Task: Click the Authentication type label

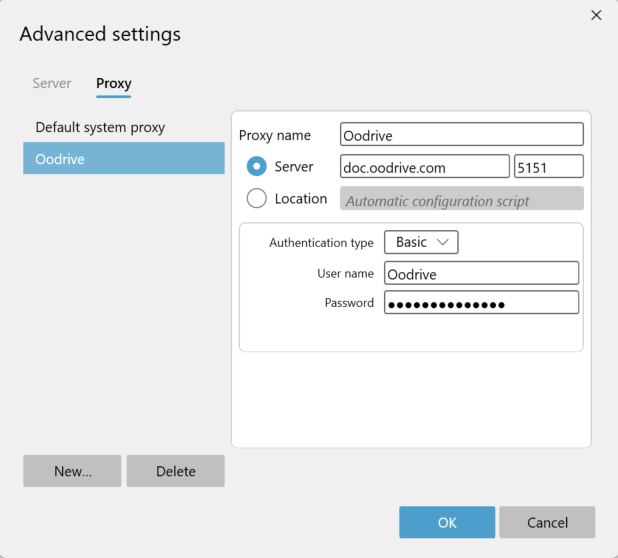Action: pos(321,242)
